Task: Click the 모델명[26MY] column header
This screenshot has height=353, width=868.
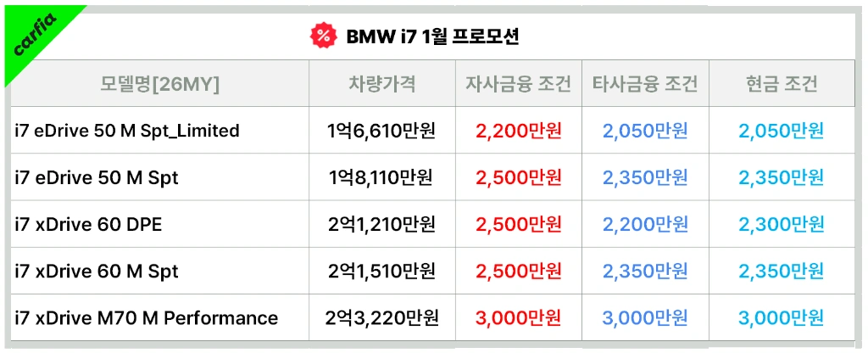Action: point(160,84)
